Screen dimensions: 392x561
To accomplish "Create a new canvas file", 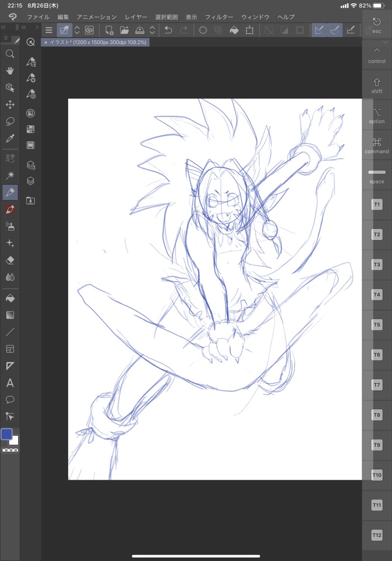I will click(x=109, y=30).
